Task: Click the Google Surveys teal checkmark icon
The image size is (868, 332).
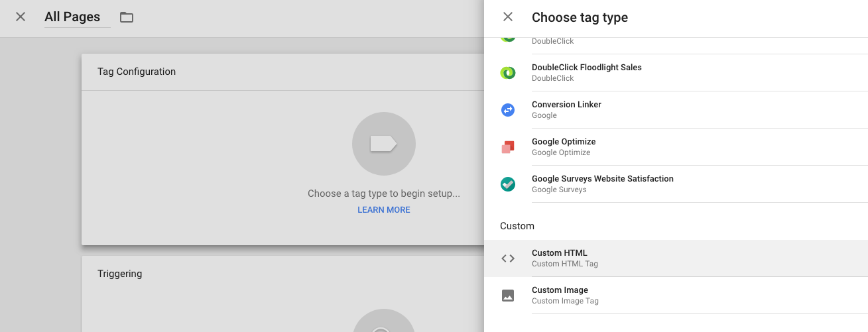Action: [x=508, y=184]
